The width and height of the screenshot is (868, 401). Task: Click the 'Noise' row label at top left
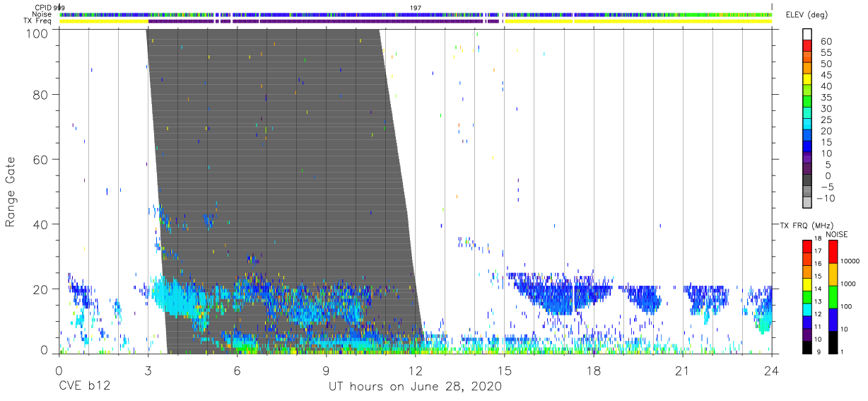pos(42,14)
